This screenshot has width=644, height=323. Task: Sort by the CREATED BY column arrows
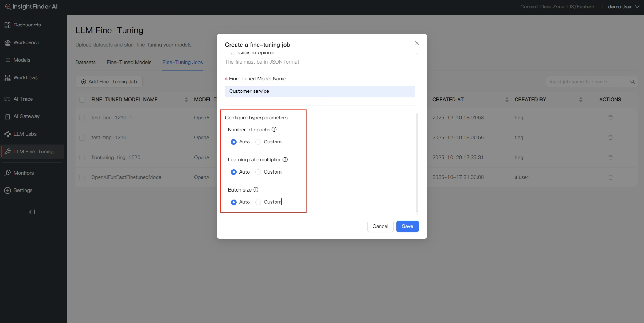pos(580,100)
